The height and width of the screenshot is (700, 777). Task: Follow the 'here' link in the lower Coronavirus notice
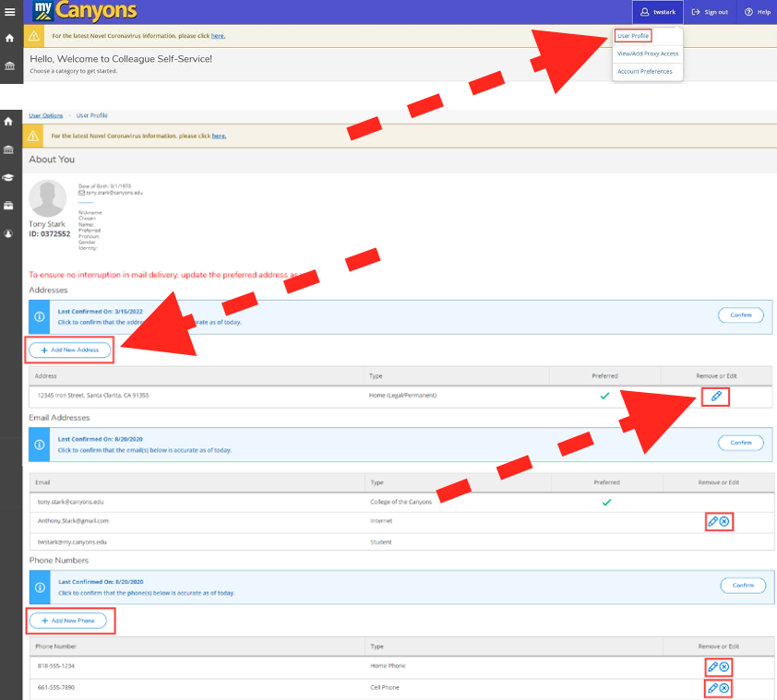click(219, 136)
